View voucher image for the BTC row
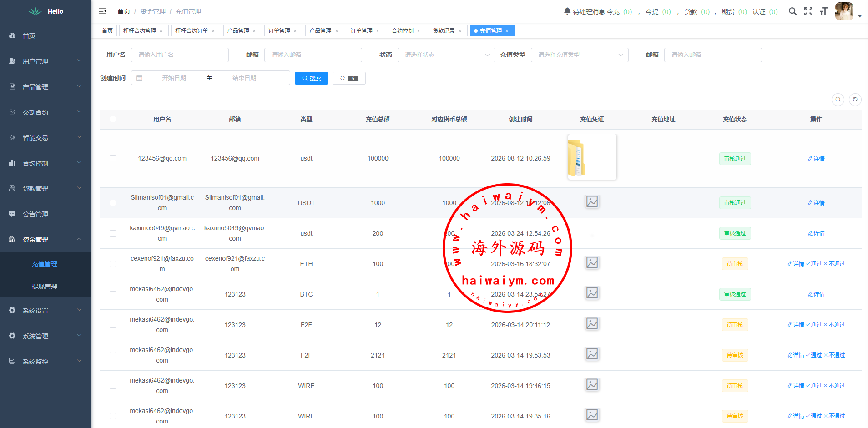868x428 pixels. click(592, 293)
